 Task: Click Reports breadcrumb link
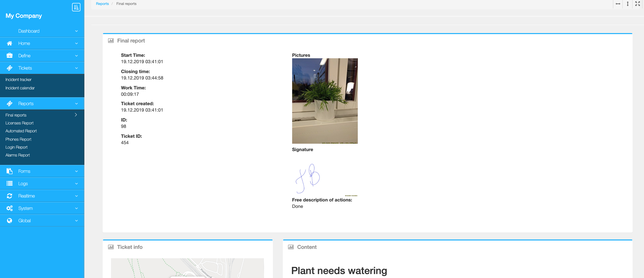pyautogui.click(x=102, y=4)
